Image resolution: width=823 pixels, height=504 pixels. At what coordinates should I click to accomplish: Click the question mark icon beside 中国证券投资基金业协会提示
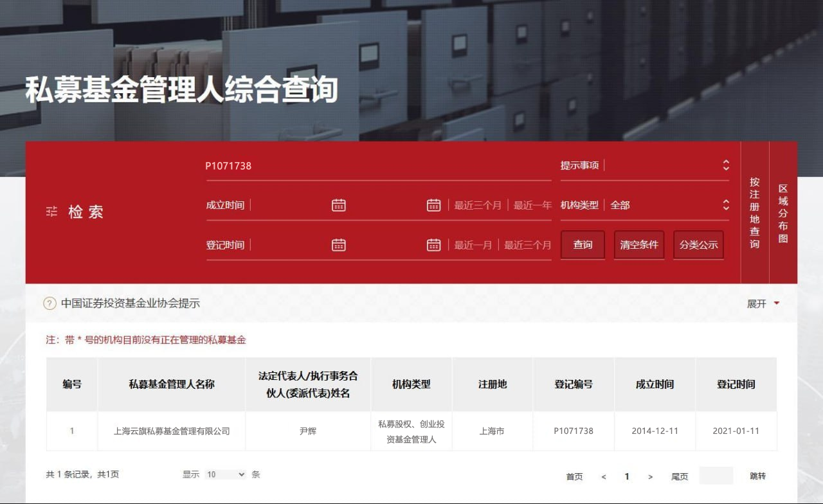point(50,303)
